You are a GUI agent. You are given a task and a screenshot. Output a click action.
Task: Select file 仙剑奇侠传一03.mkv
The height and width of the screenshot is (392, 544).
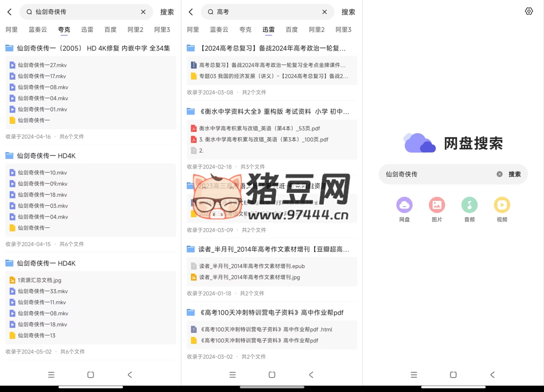(x=43, y=206)
